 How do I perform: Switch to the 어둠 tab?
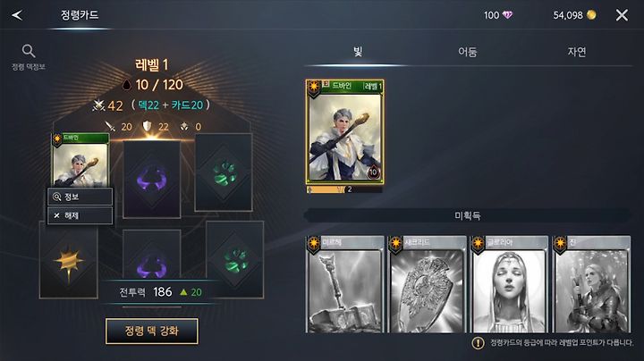[x=468, y=52]
